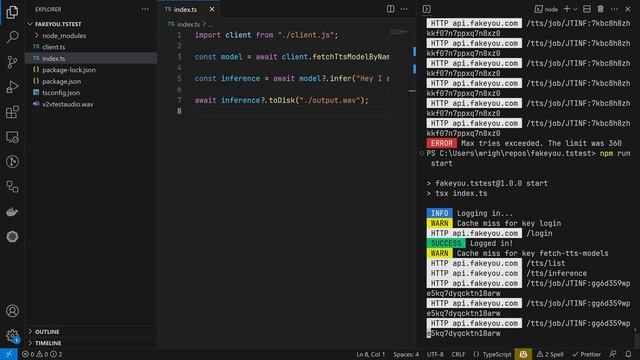Click the feedback icon in status bar
The image size is (640, 360).
[x=613, y=354]
